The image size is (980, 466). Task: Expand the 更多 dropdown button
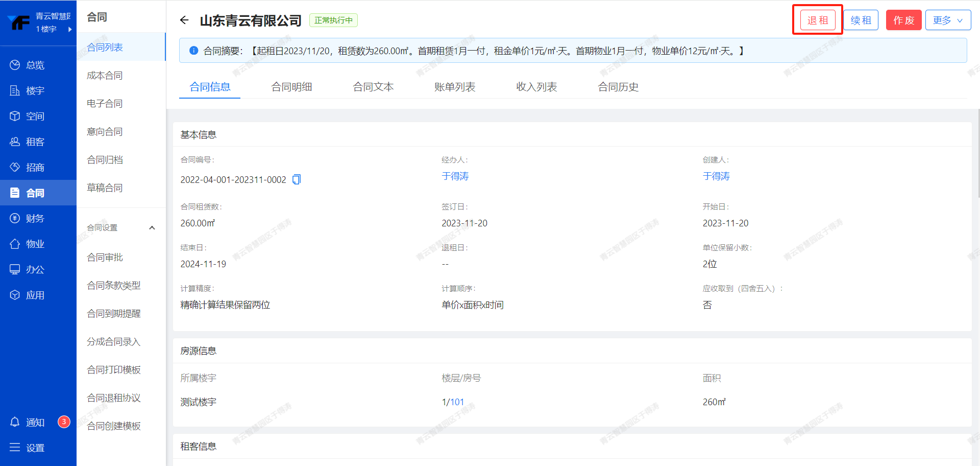[948, 20]
